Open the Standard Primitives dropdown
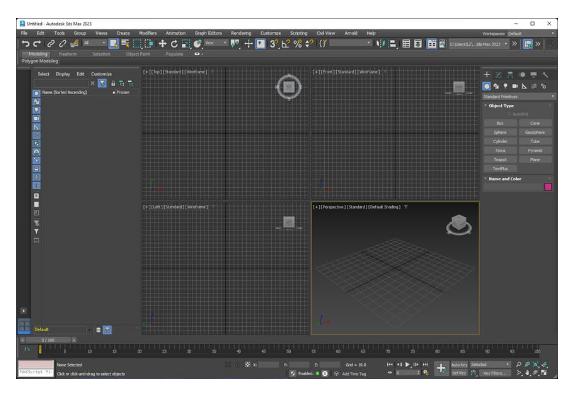This screenshot has width=571, height=396. pos(519,97)
